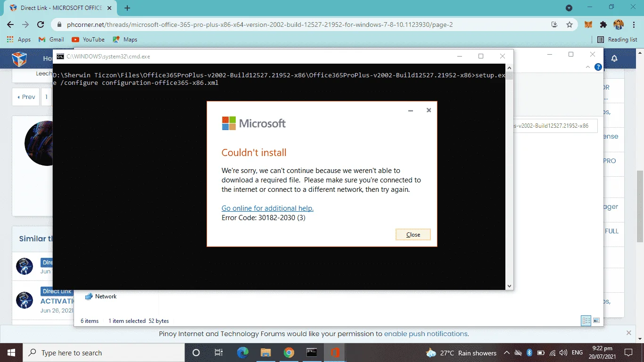Image resolution: width=644 pixels, height=362 pixels.
Task: Click the 'Type here to search' box
Action: 104,353
